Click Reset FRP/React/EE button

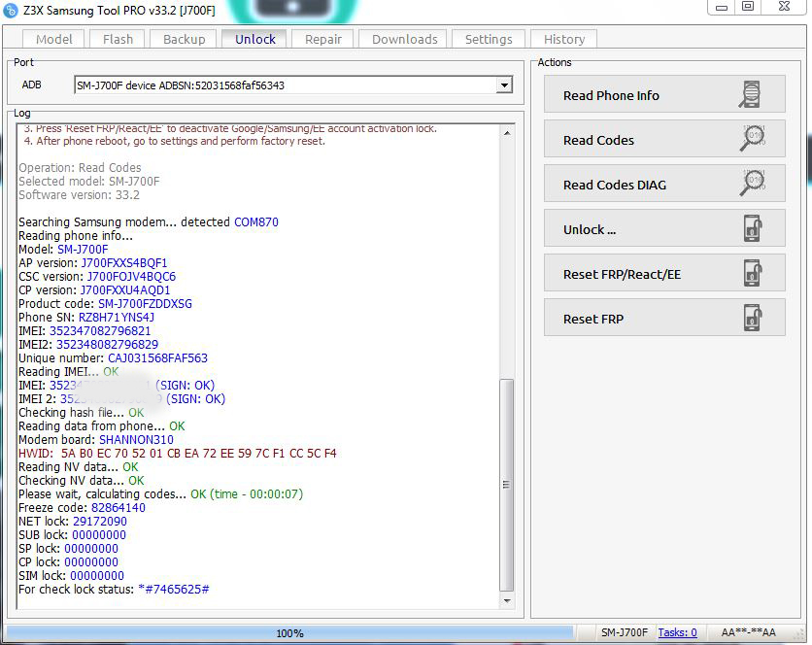pos(664,274)
